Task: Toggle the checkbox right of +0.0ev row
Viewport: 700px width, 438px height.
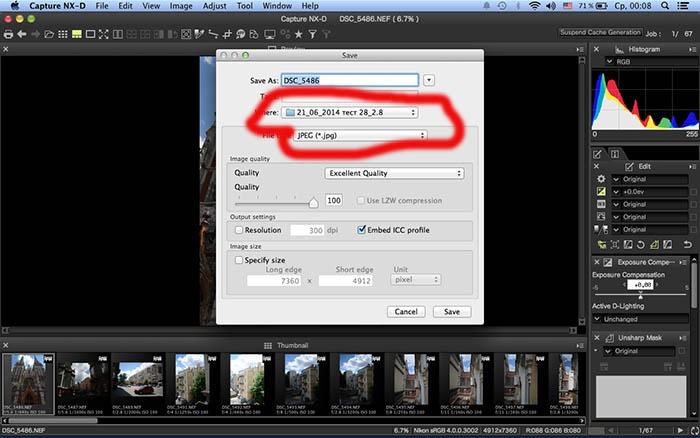Action: [x=693, y=192]
